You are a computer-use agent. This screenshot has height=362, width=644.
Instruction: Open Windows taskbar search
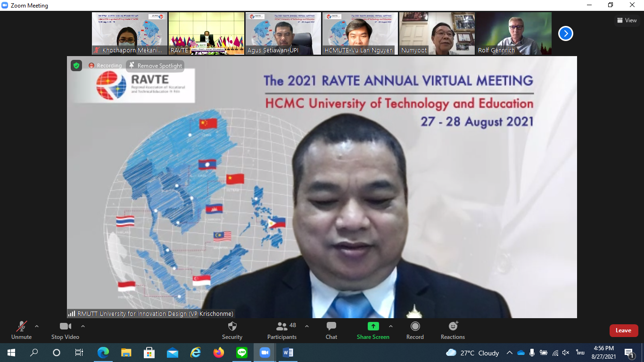pos(34,353)
